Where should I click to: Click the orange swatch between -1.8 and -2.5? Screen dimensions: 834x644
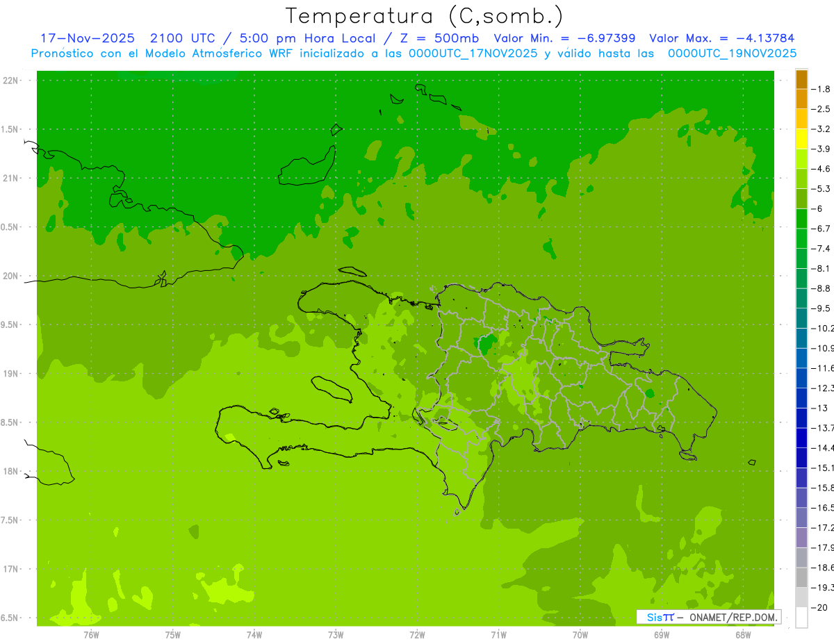coord(801,99)
